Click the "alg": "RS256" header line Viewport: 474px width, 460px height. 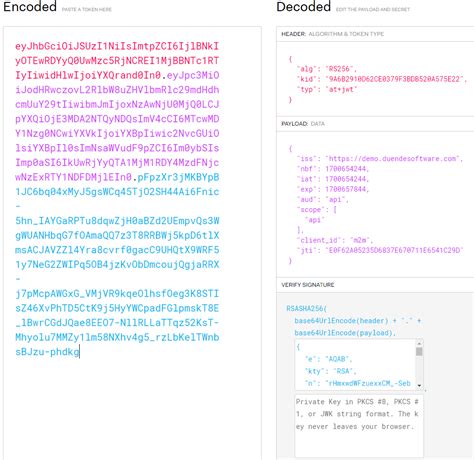pyautogui.click(x=327, y=69)
